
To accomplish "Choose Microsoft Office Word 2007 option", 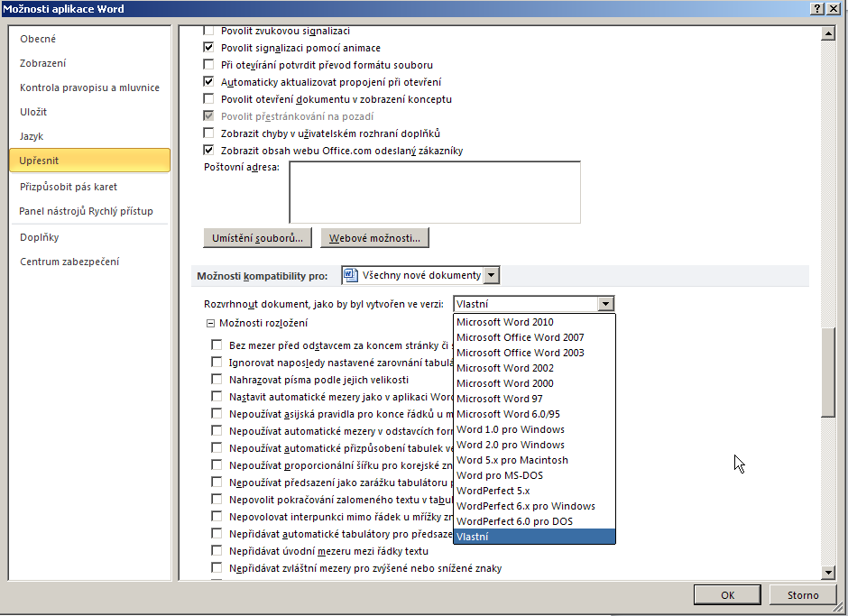I will coord(534,337).
